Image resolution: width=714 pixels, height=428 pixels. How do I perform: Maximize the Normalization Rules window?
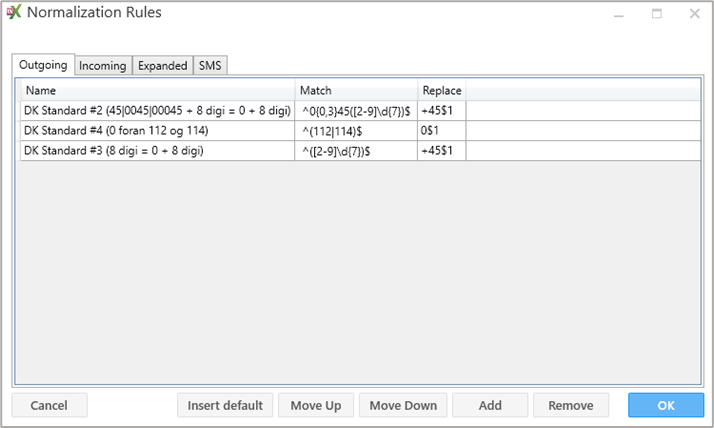click(657, 14)
